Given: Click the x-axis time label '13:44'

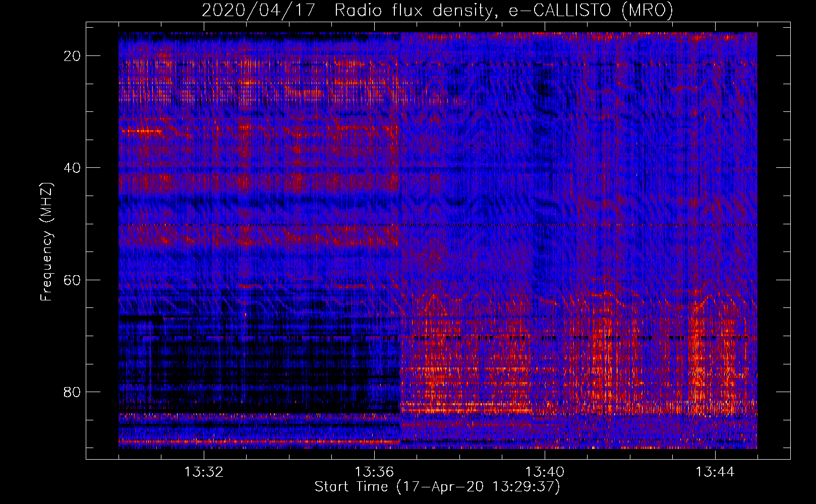Looking at the screenshot, I should [715, 472].
